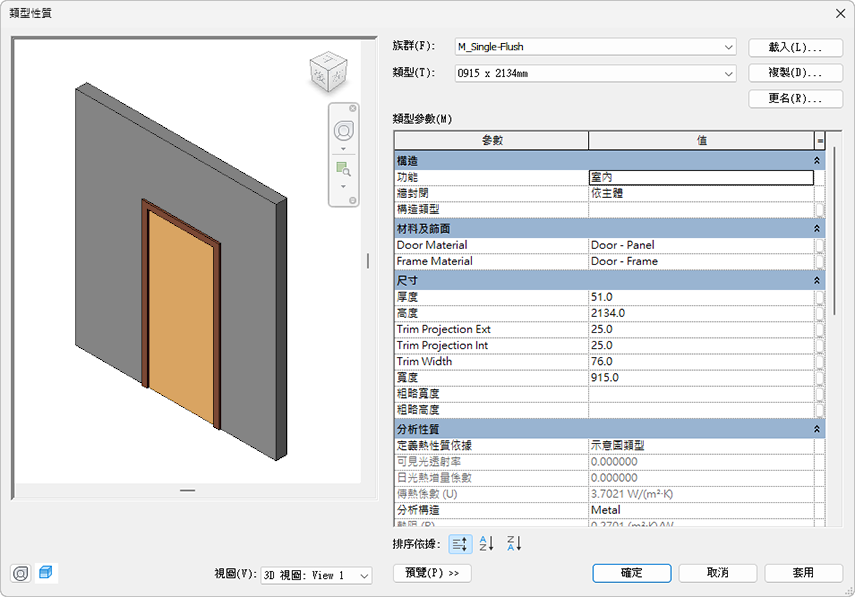The width and height of the screenshot is (855, 597).
Task: Open the zoom options dropdown arrow
Action: coord(344,186)
